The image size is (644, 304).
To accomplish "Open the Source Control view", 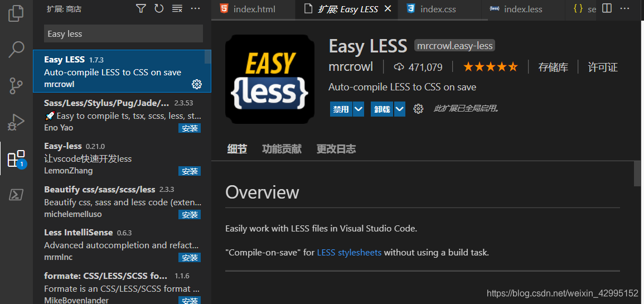I will point(16,85).
